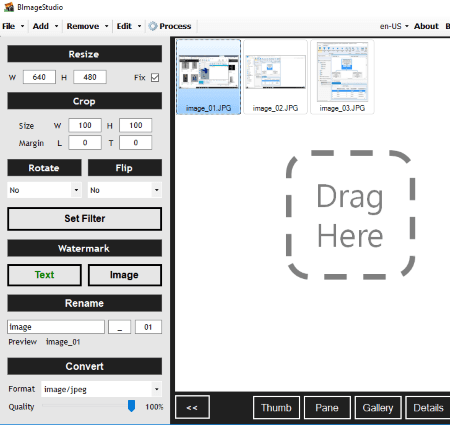Open the Flip dropdown

(x=125, y=190)
